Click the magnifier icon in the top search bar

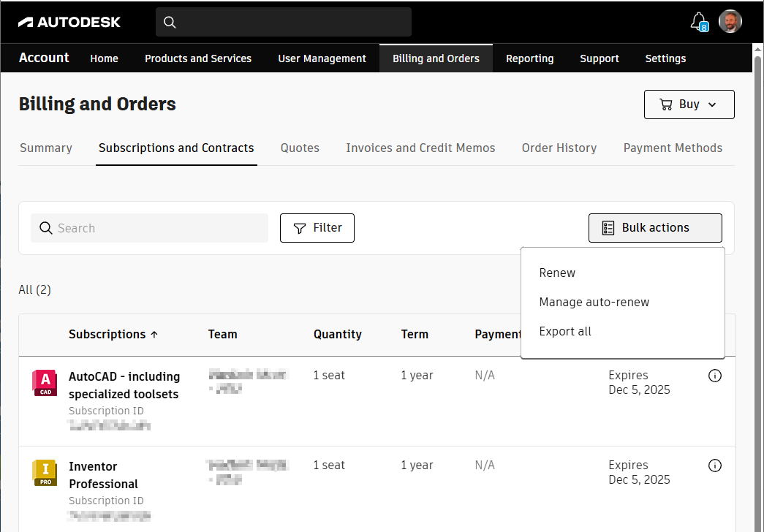pos(170,22)
